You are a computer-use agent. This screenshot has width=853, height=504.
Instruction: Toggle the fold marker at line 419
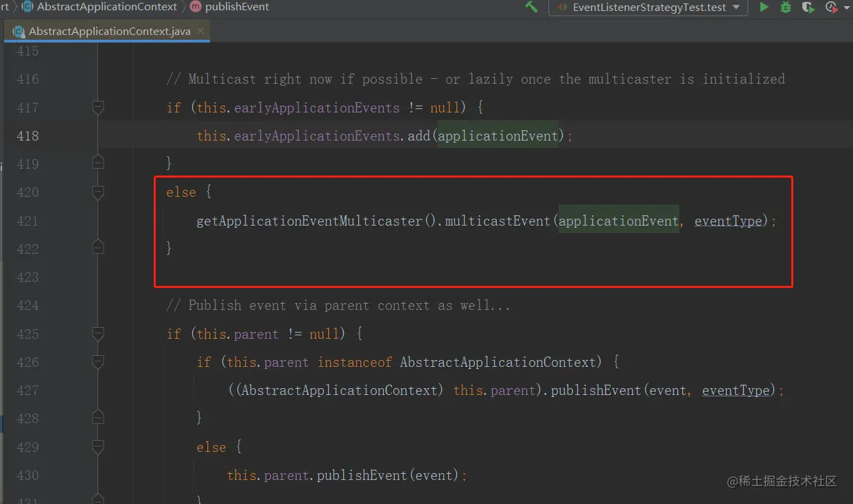[x=97, y=162]
